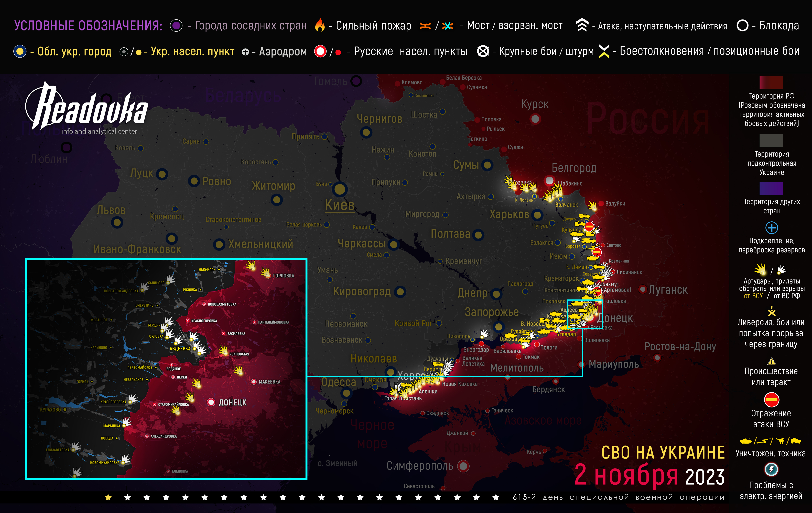Click the purple Территория других стран swatch
Image resolution: width=812 pixels, height=513 pixels.
pos(771,189)
